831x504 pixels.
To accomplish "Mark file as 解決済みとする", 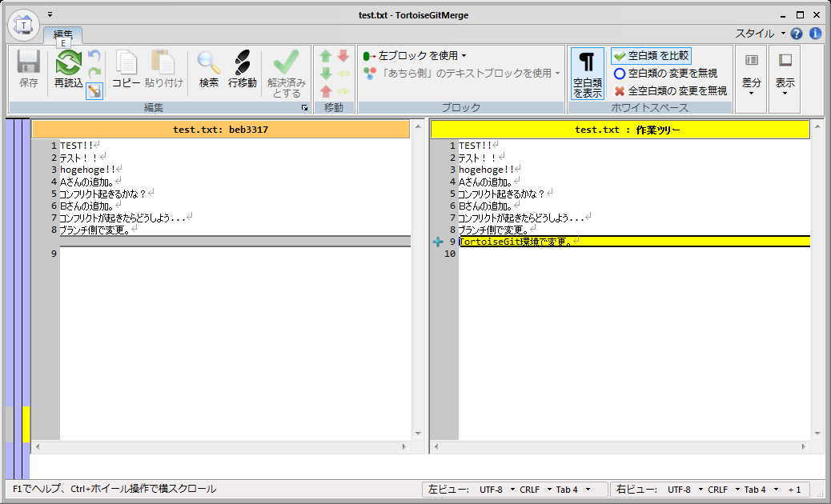I will (286, 73).
